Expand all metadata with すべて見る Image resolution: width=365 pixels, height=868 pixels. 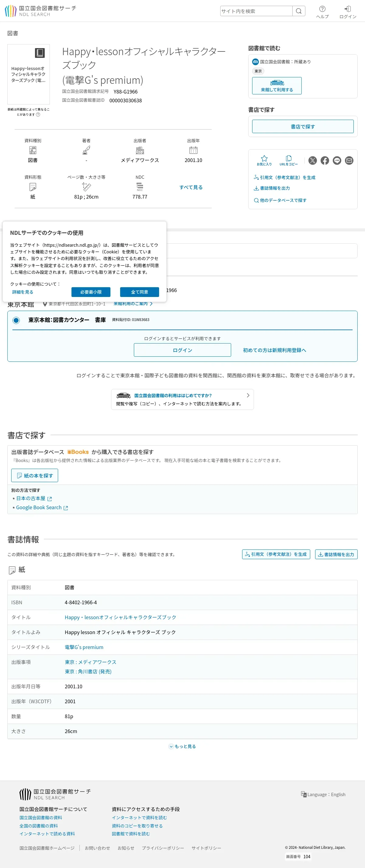[x=191, y=187]
